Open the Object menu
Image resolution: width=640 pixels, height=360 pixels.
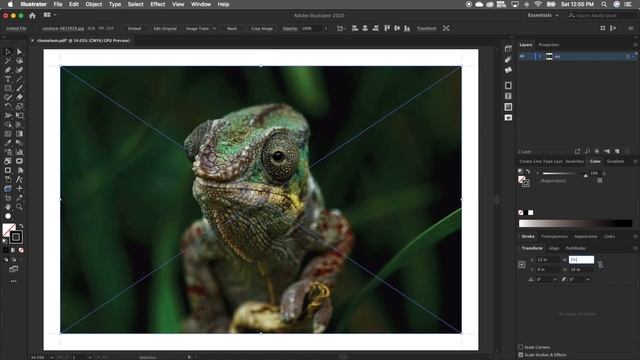tap(93, 4)
